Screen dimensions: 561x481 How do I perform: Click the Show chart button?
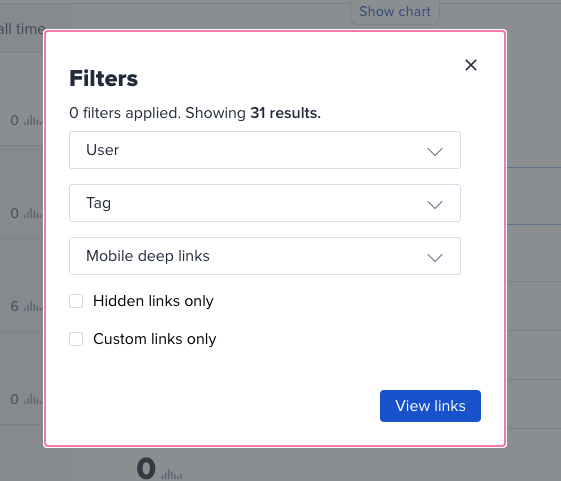tap(395, 11)
